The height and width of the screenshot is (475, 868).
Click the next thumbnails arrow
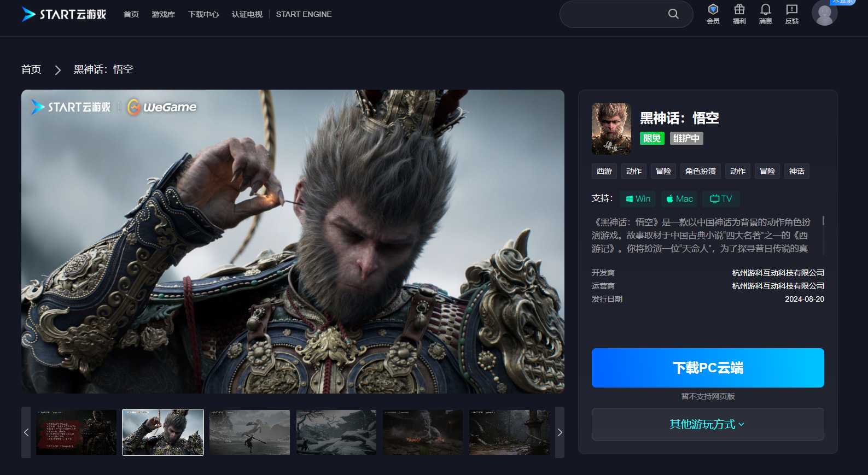(560, 432)
